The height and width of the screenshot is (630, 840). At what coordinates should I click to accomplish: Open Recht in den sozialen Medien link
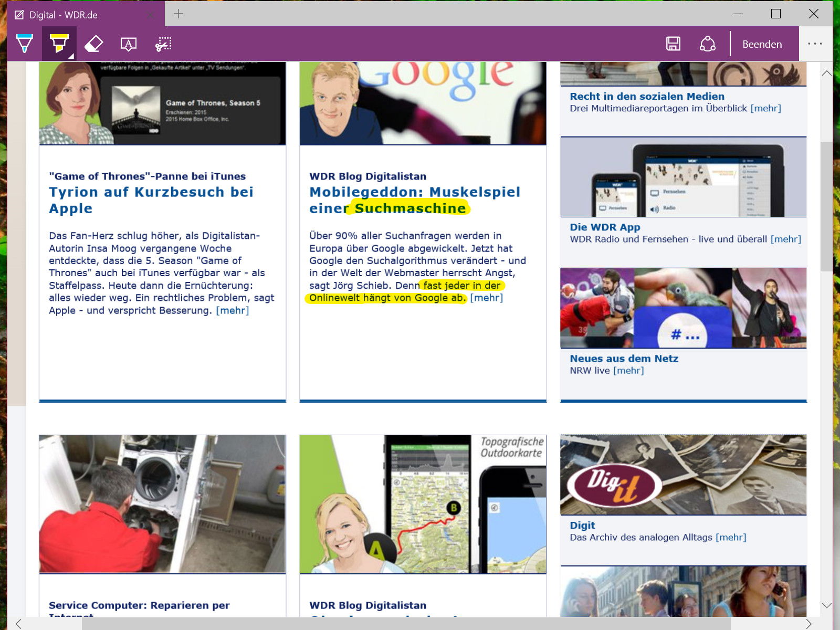click(647, 96)
